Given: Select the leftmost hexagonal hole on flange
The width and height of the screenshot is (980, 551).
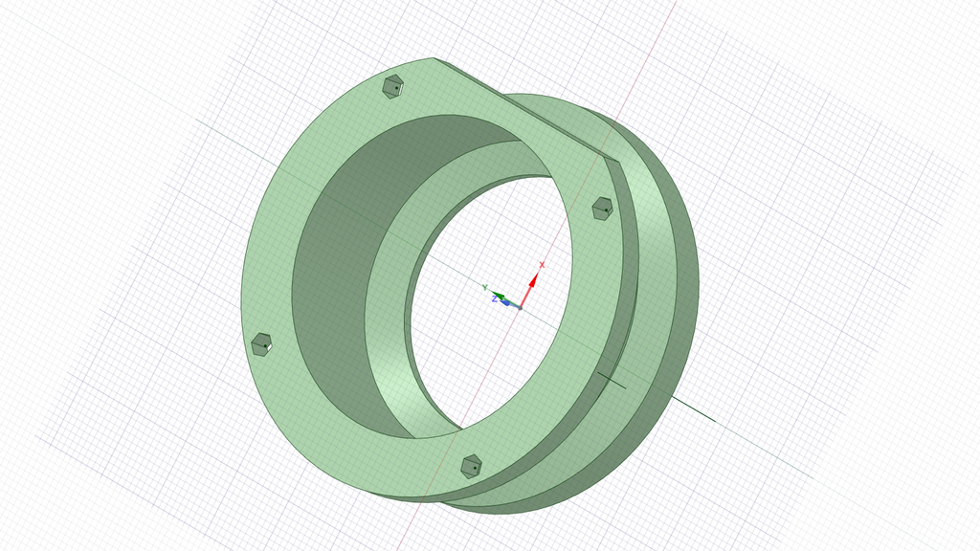Looking at the screenshot, I should coord(262,344).
